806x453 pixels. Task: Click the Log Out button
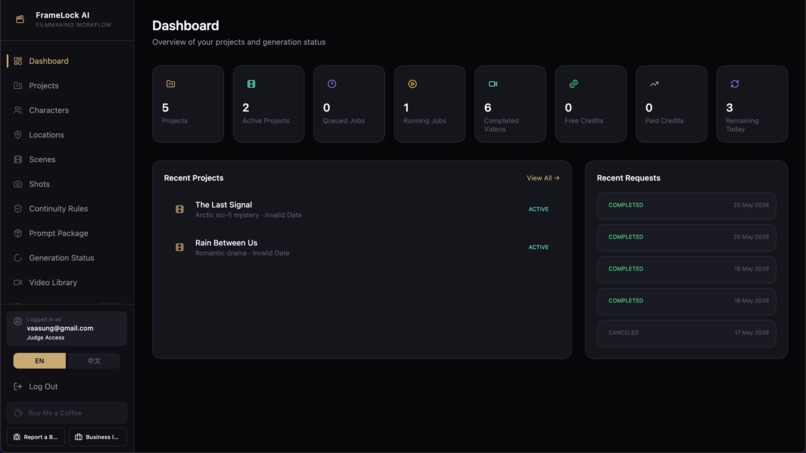tap(67, 386)
